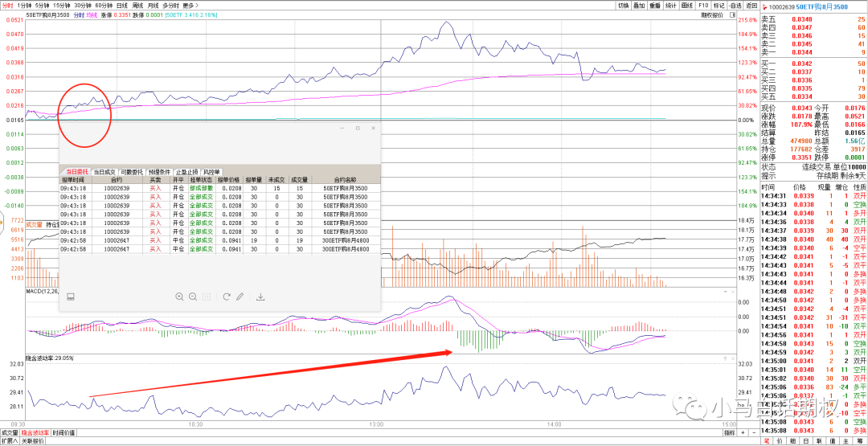Open the 预埋条件 tab in order window
This screenshot has height=446, width=868.
159,172
